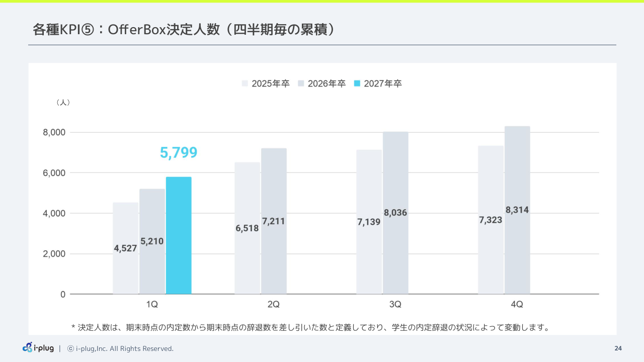The image size is (644, 362).
Task: Click the 4,000 y-axis tick label
Action: (x=53, y=213)
